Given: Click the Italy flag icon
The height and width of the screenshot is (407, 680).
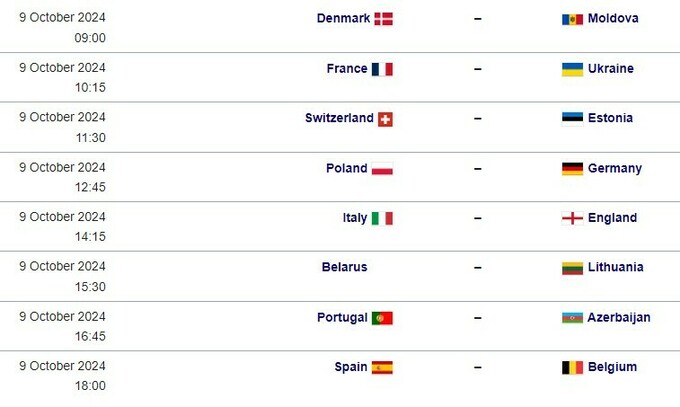Looking at the screenshot, I should click(382, 218).
